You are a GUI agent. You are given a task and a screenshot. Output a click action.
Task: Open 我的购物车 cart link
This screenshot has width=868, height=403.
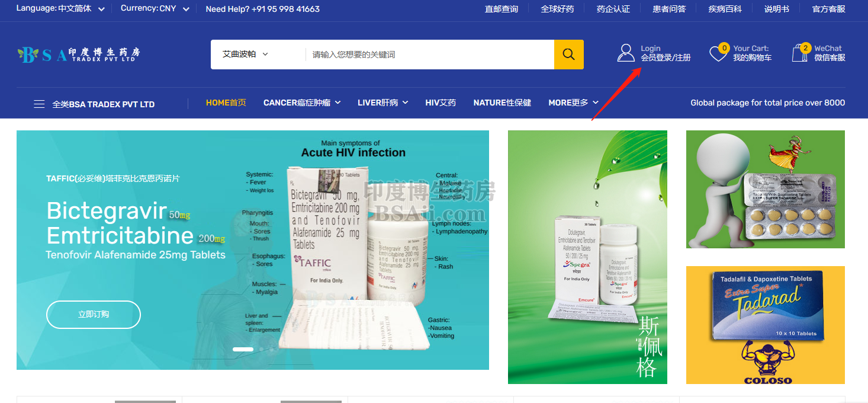753,58
